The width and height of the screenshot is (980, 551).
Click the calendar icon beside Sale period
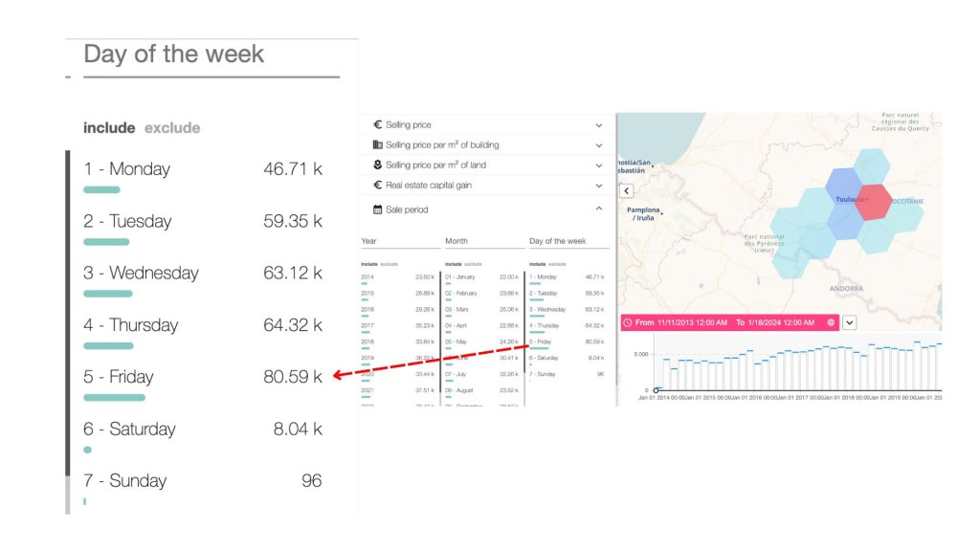tap(377, 209)
